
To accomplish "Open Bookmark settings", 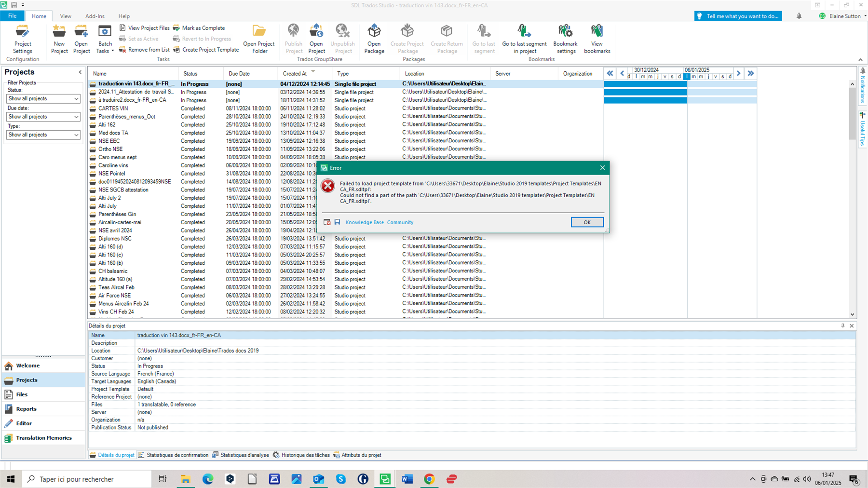I will point(566,40).
